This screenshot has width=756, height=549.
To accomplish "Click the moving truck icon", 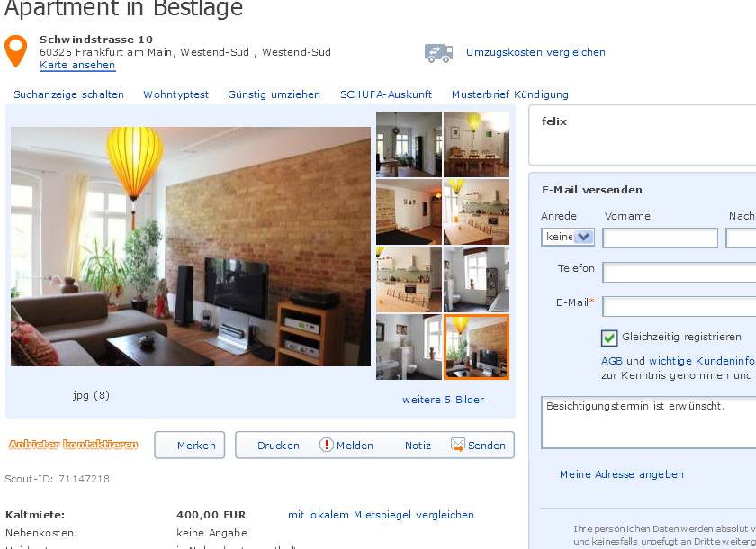I will (x=439, y=53).
